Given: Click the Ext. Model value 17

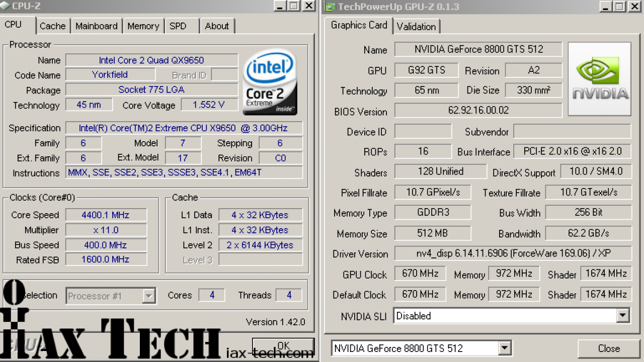Looking at the screenshot, I should pyautogui.click(x=183, y=158).
